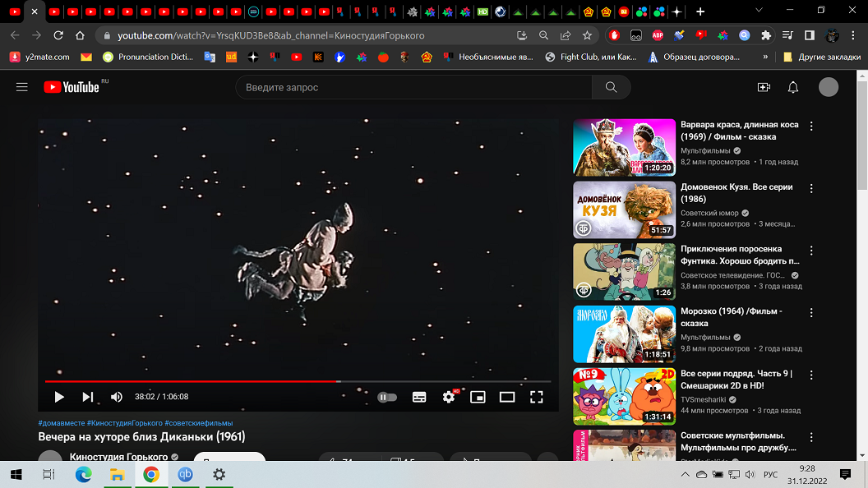Bookmark this page with star icon
Screen dimensions: 868x488
coord(587,35)
